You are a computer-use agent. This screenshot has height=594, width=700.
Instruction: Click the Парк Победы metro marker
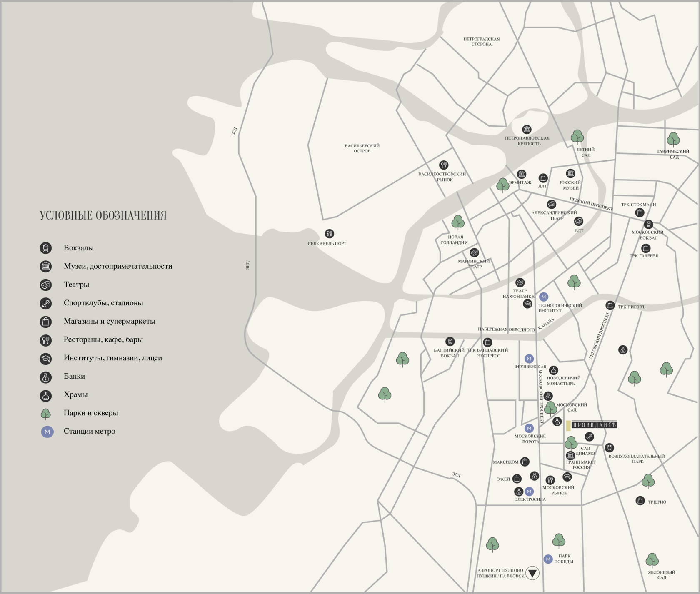[548, 559]
